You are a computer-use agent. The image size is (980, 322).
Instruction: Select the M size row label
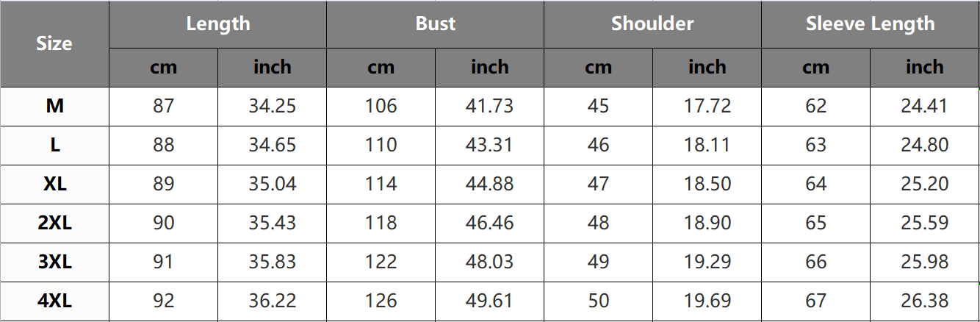[x=54, y=107]
